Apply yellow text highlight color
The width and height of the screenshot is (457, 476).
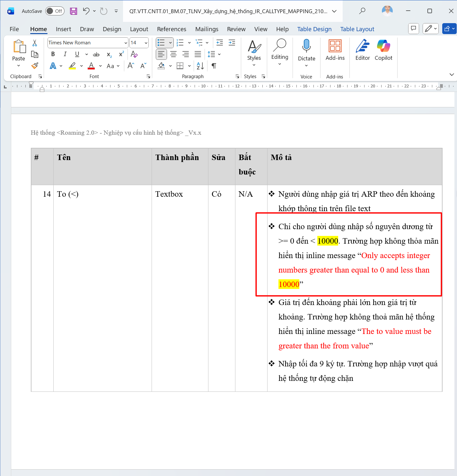click(73, 66)
